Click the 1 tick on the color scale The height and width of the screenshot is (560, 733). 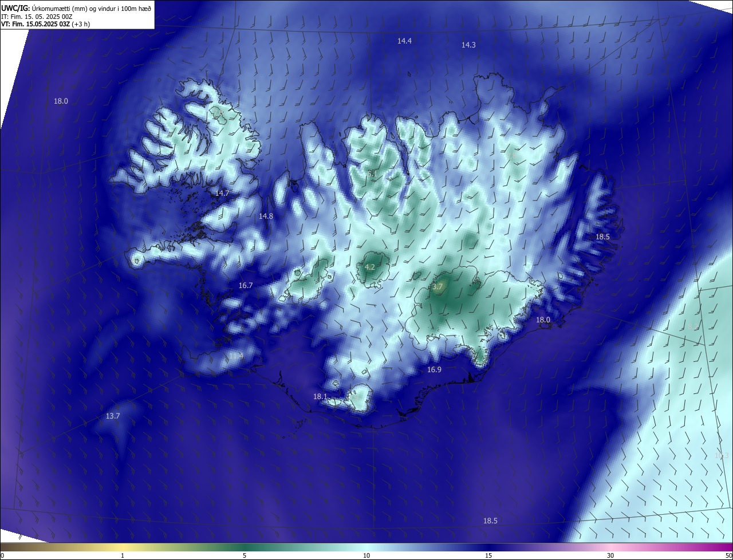123,555
